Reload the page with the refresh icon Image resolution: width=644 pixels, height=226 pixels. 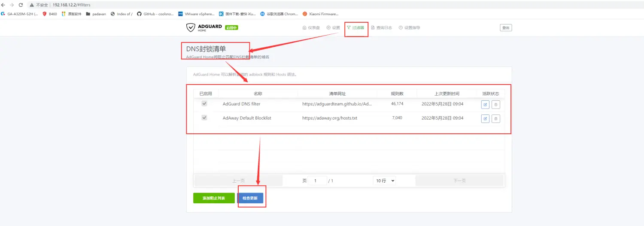click(20, 5)
